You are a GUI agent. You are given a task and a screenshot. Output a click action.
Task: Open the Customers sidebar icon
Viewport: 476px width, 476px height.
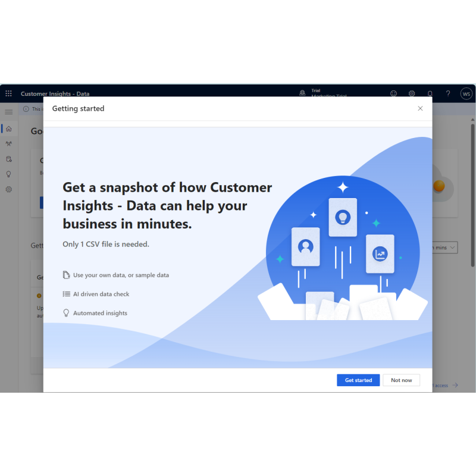point(9,144)
